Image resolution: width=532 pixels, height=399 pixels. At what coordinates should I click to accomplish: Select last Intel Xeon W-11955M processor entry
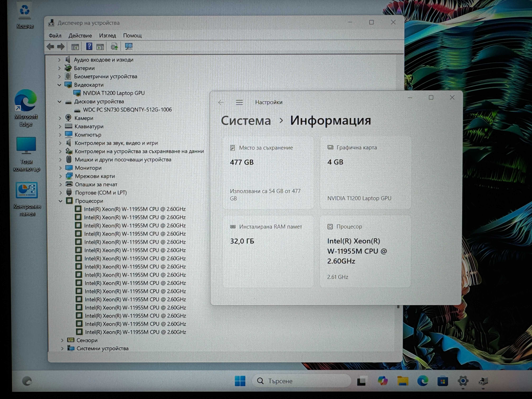(135, 332)
